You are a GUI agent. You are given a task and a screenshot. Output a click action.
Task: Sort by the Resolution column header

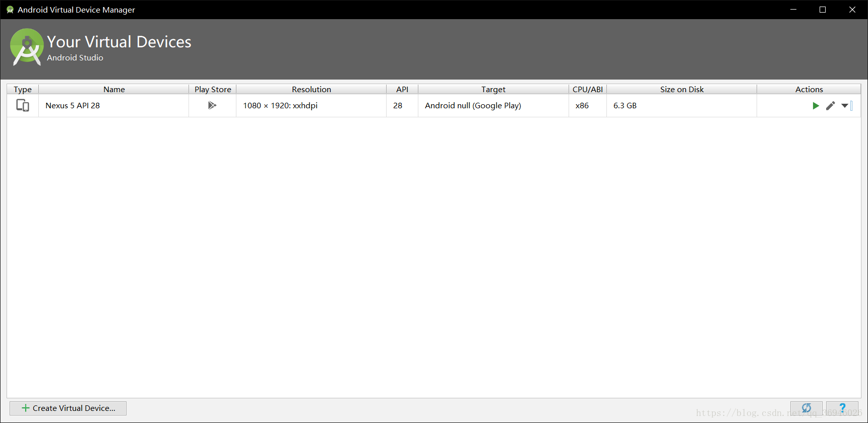(x=312, y=89)
